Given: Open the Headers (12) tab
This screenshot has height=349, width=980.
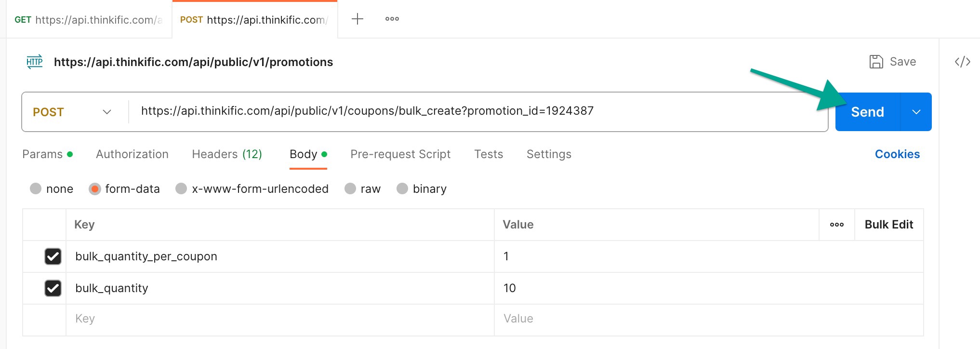Looking at the screenshot, I should point(227,154).
